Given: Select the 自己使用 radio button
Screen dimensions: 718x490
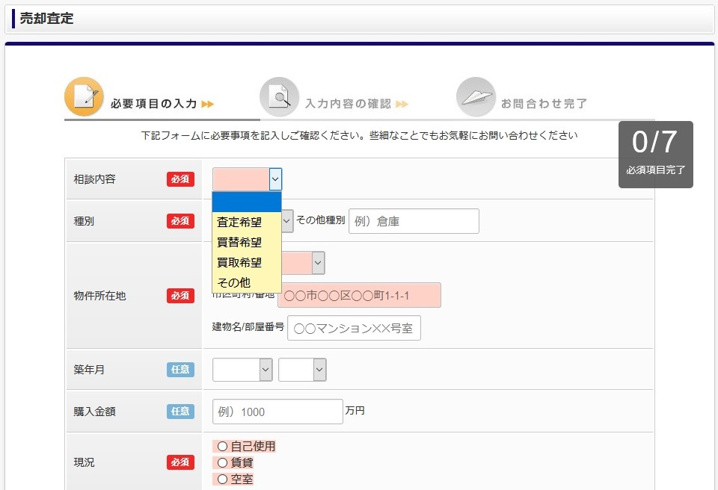Looking at the screenshot, I should point(223,446).
